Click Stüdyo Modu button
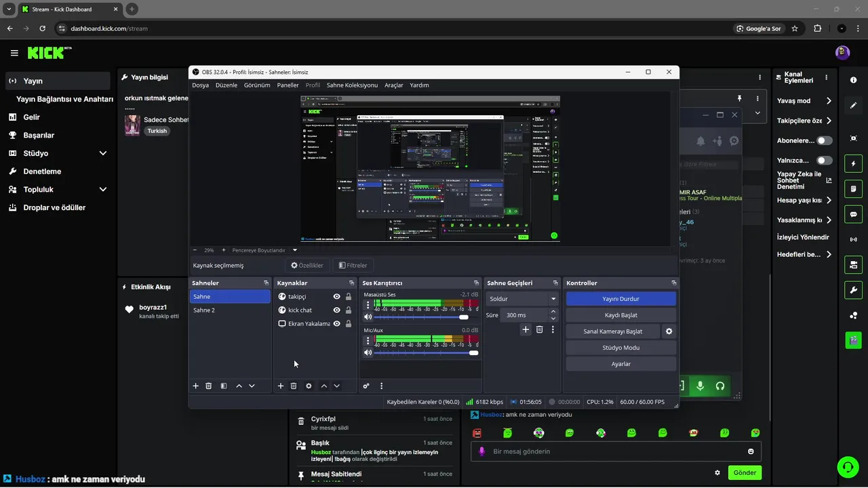The height and width of the screenshot is (488, 868). pos(620,348)
